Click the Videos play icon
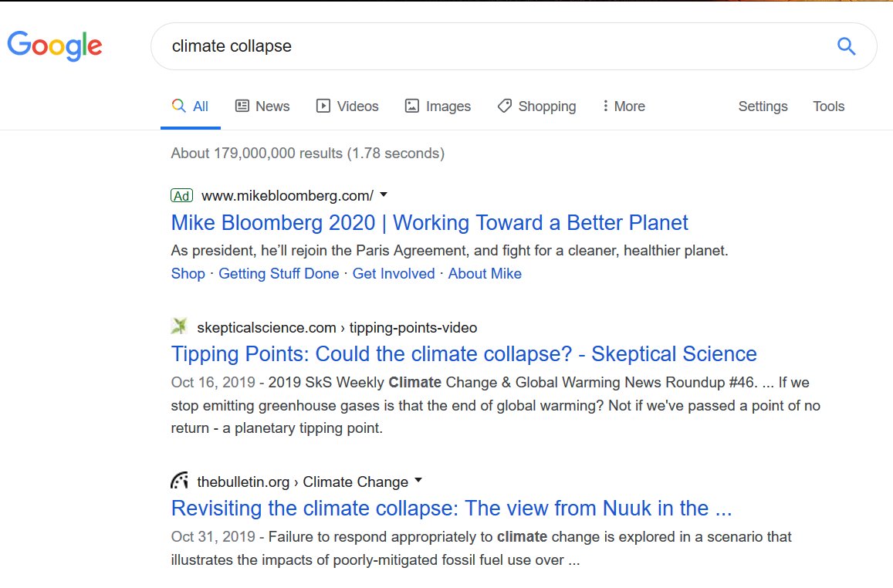The width and height of the screenshot is (893, 588). [323, 106]
